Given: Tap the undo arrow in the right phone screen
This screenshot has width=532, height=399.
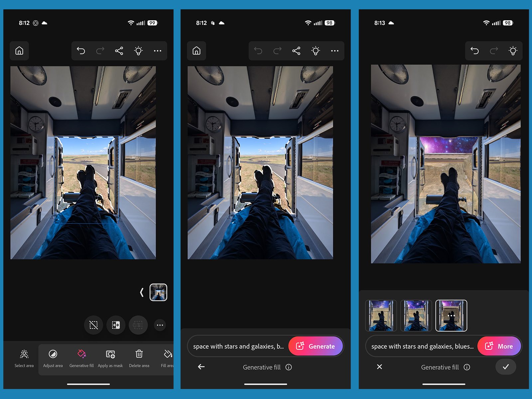Looking at the screenshot, I should pos(474,51).
